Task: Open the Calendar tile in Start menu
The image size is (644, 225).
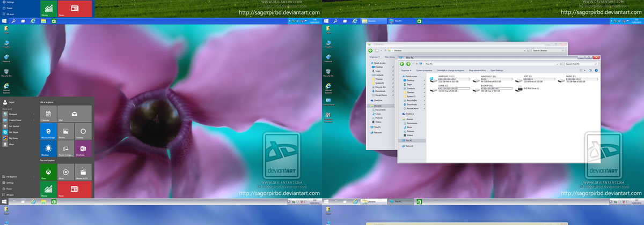Action: 48,114
